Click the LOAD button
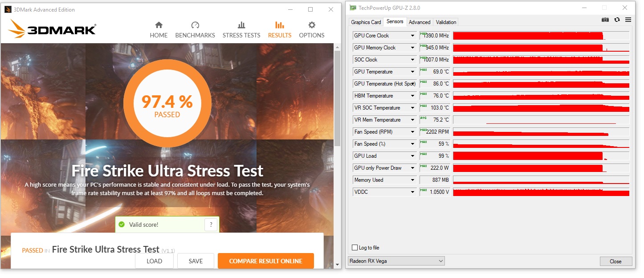This screenshot has height=278, width=644. [154, 261]
